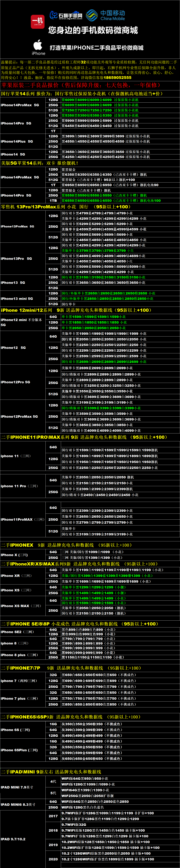180x868 pixels.
Task: Select iPhone14ProMax 5G in the 美版 section
Action: pyautogui.click(x=20, y=177)
